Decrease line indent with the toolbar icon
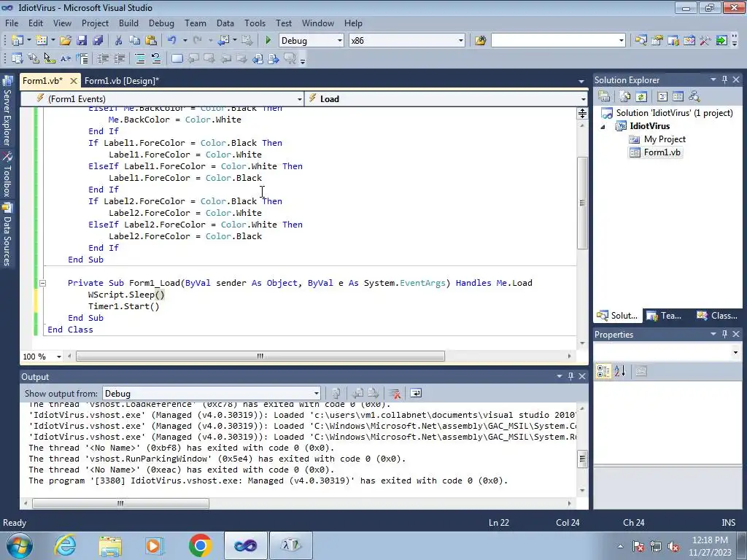 pyautogui.click(x=103, y=58)
